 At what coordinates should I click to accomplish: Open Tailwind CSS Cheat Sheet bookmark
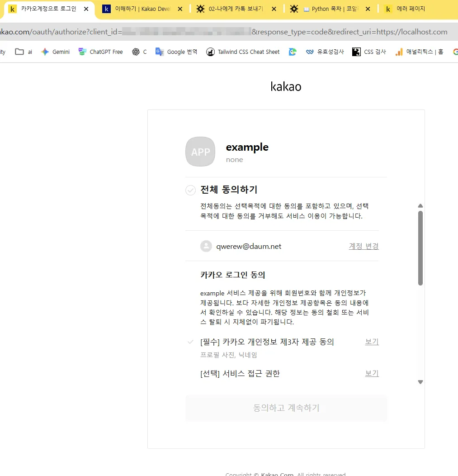pos(243,52)
